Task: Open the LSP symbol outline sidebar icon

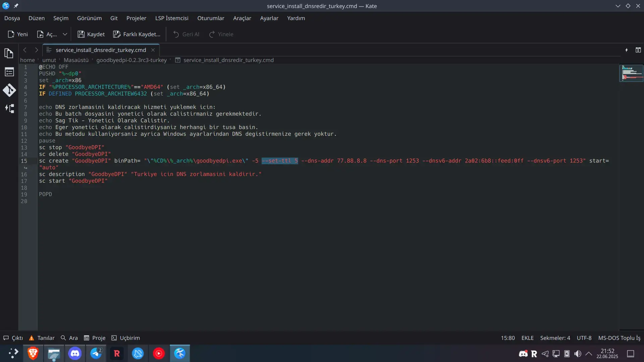Action: tap(9, 109)
